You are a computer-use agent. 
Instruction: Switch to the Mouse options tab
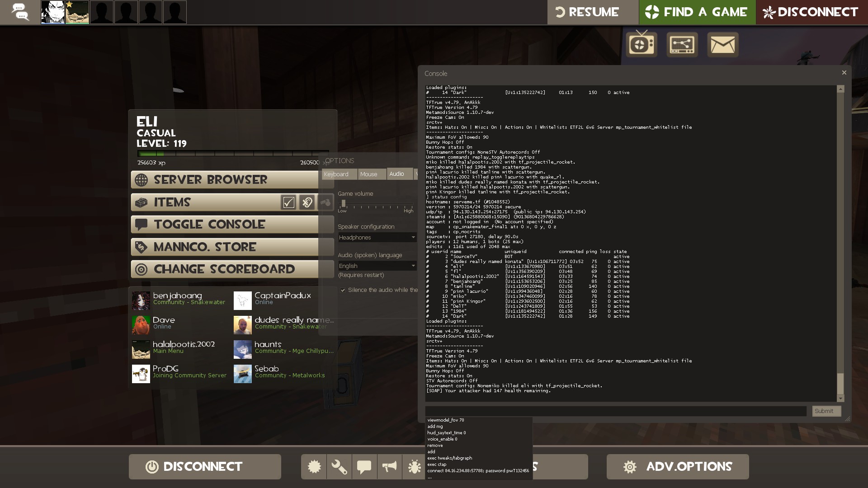pyautogui.click(x=372, y=174)
